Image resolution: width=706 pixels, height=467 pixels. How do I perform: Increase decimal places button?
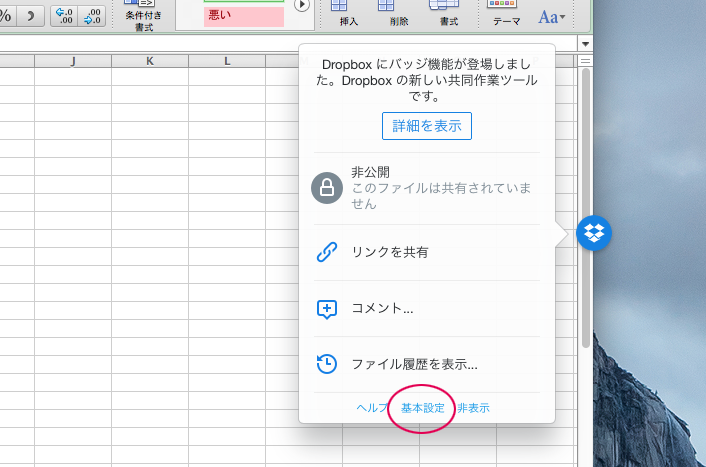point(64,16)
